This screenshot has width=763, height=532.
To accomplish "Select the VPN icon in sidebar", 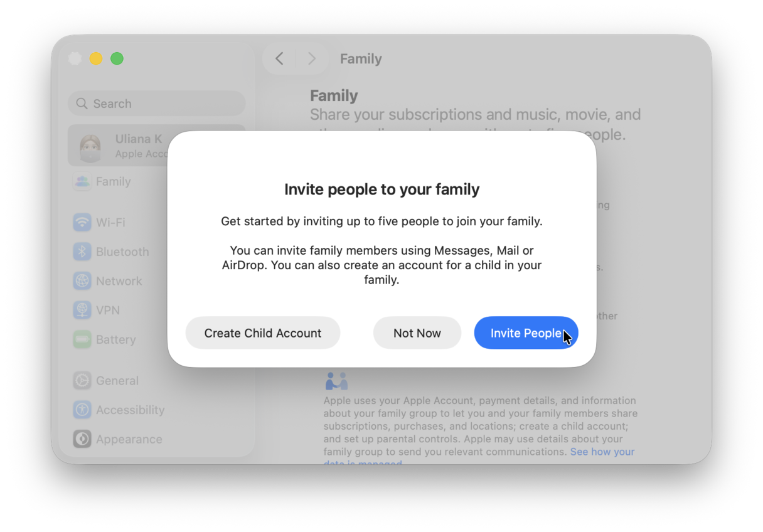I will click(82, 310).
